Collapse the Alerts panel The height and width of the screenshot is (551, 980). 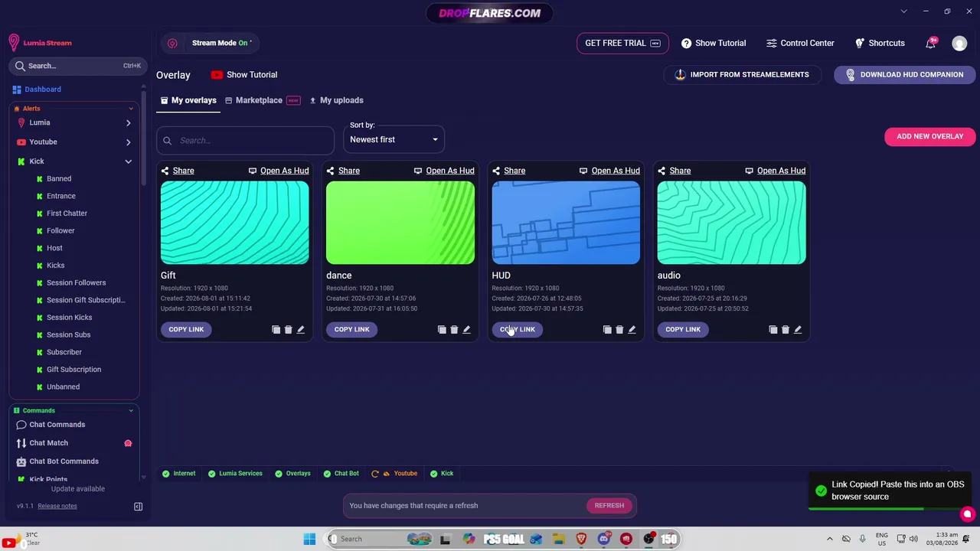(131, 109)
